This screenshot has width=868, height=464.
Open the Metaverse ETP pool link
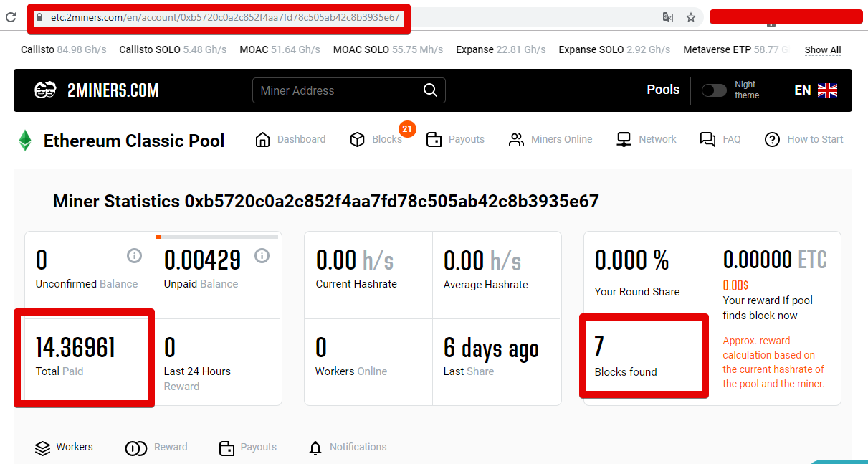point(736,49)
